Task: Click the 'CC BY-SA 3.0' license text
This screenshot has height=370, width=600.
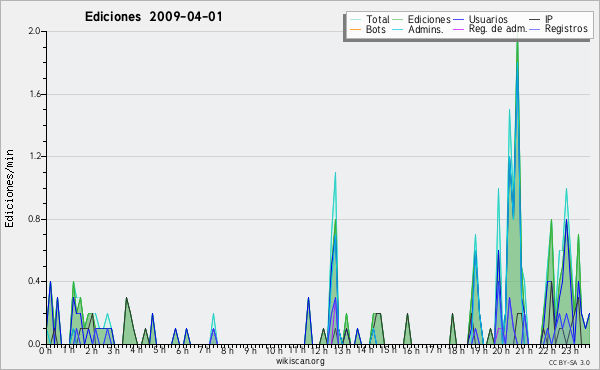Action: tap(569, 362)
